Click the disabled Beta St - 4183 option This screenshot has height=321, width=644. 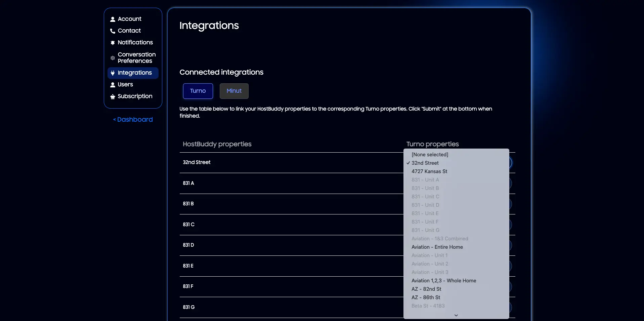coord(456,306)
